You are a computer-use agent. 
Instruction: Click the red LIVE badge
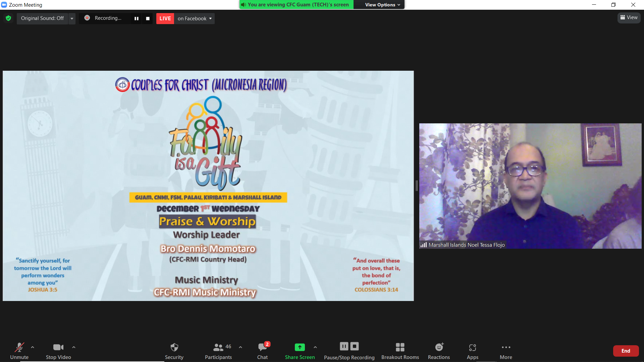point(165,18)
